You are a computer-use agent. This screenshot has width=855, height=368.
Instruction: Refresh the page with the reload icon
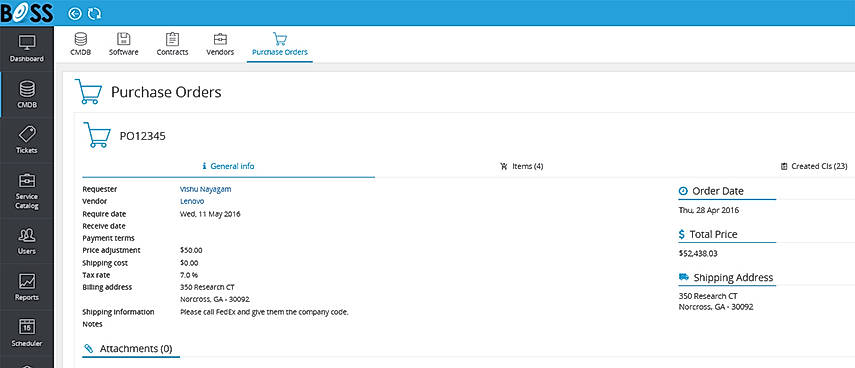coord(94,14)
